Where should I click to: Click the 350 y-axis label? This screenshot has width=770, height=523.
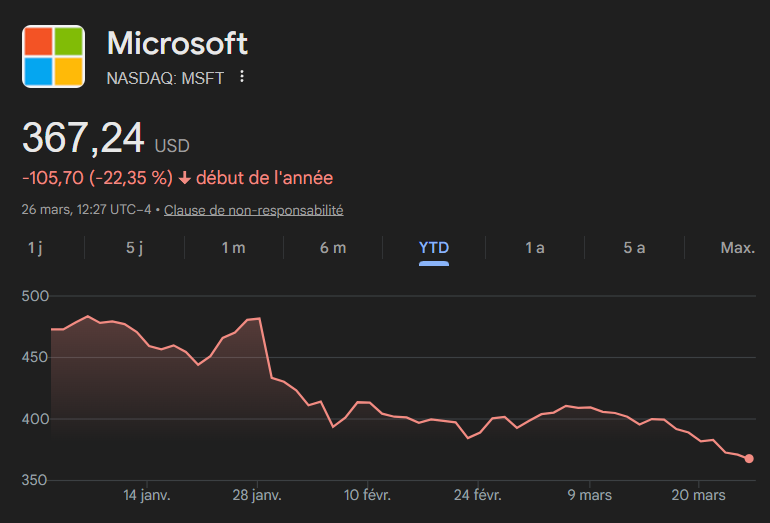point(35,480)
